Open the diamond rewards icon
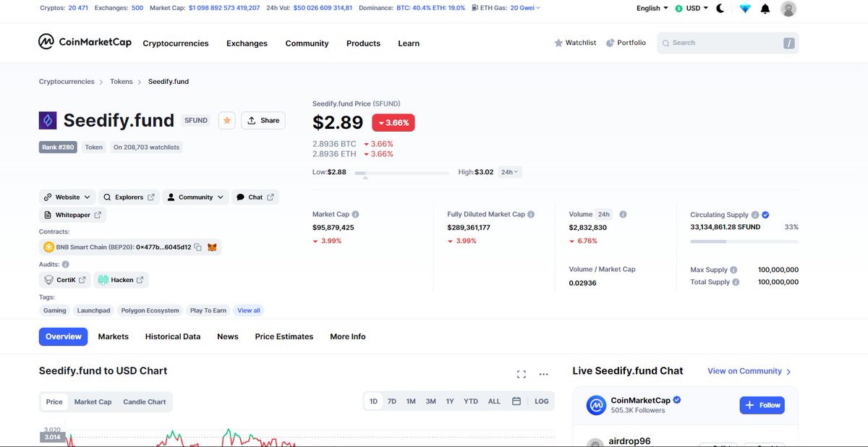The height and width of the screenshot is (447, 868). click(x=744, y=9)
